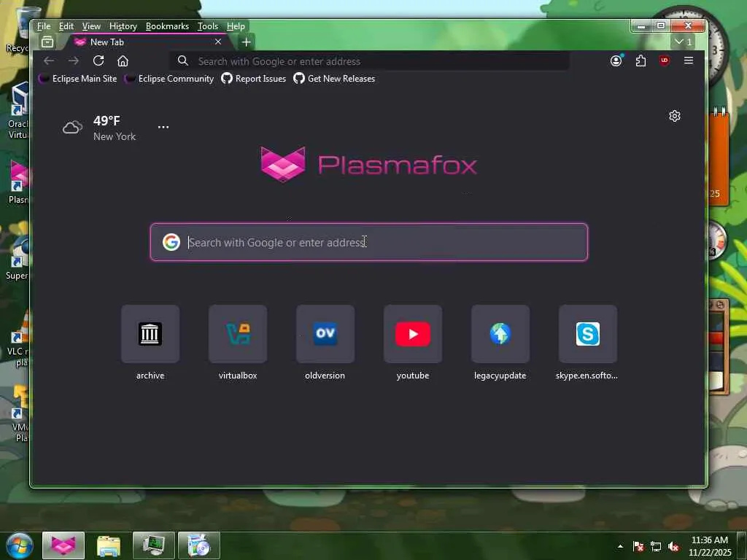Click Action Center flag tray icon
This screenshot has height=560, width=747.
(x=638, y=546)
